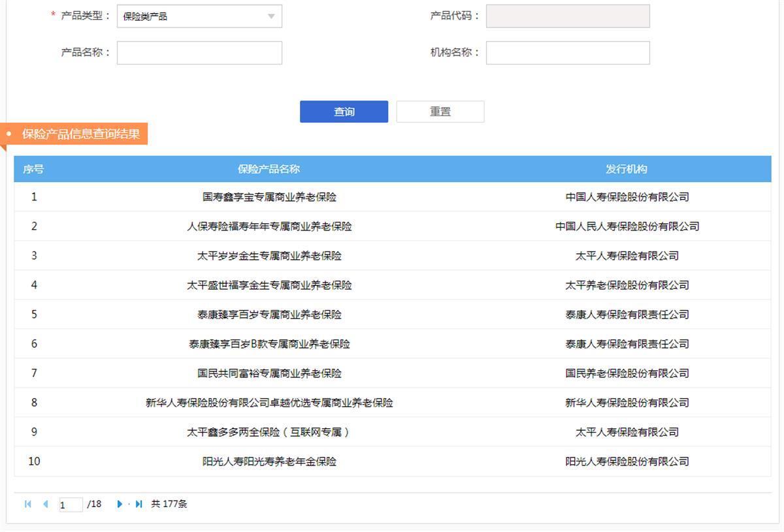Click the 产品代码 field
Viewport: 784px width, 532px height.
coord(567,16)
